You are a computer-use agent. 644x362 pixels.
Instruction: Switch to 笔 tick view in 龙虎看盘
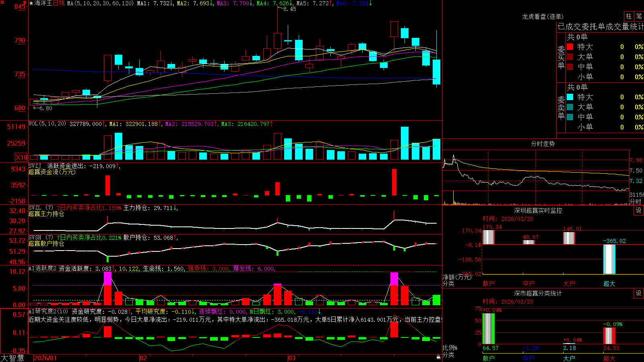[x=639, y=16]
